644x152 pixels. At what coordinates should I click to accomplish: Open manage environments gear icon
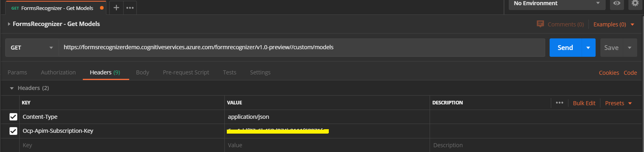(x=635, y=3)
